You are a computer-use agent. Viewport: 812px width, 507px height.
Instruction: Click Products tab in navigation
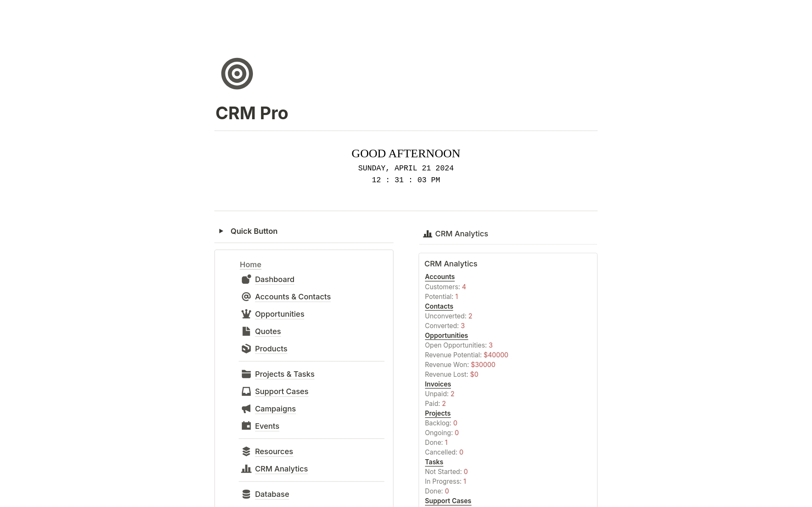[x=271, y=348]
